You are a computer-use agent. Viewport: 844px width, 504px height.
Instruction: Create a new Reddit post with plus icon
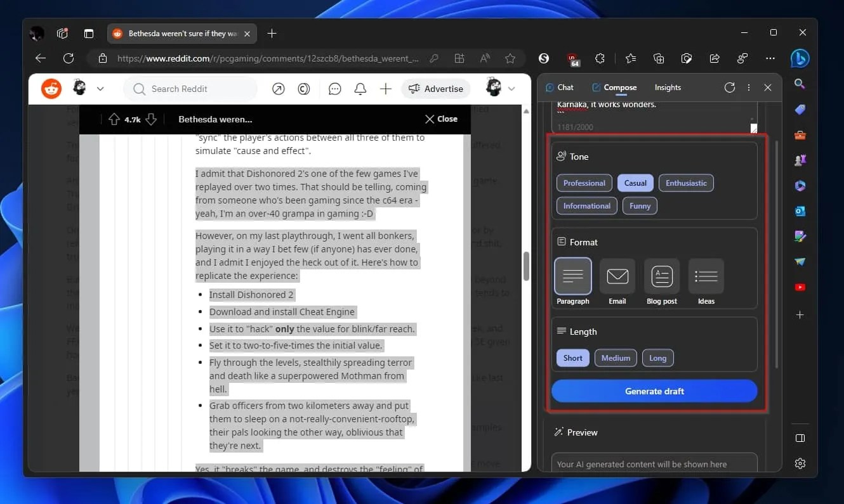tap(385, 89)
